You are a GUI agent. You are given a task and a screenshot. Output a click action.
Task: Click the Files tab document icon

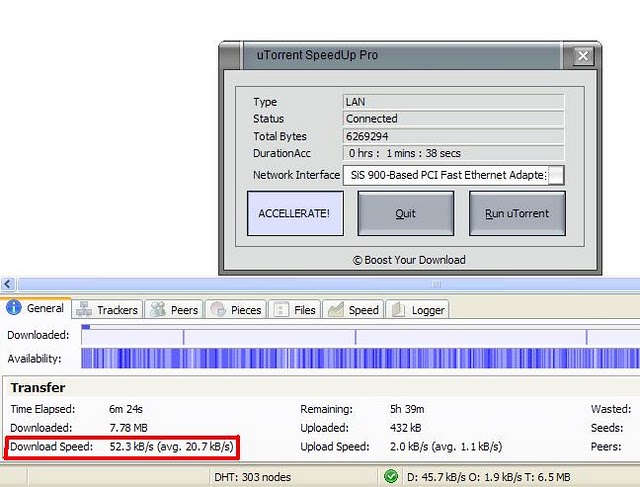[x=281, y=309]
